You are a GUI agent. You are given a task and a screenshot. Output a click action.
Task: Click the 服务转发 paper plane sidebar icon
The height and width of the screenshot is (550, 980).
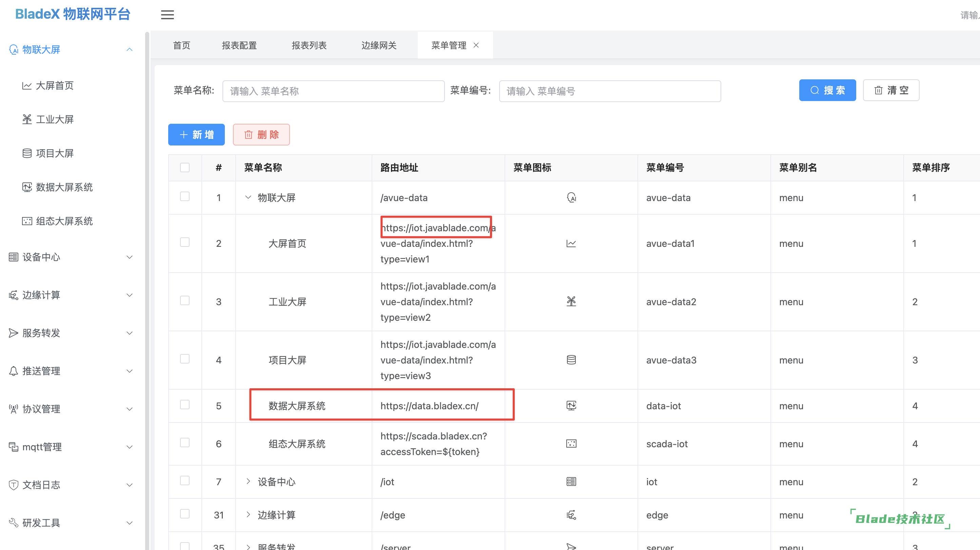point(13,333)
